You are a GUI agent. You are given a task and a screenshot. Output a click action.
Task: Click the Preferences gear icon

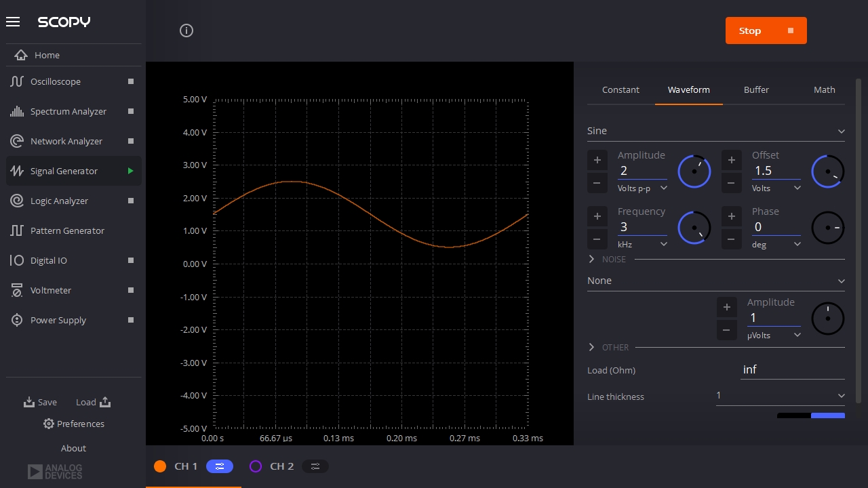[49, 424]
